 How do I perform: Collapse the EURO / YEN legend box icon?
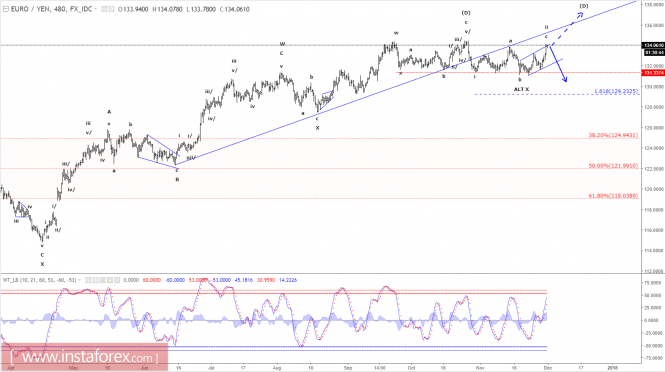(6, 9)
